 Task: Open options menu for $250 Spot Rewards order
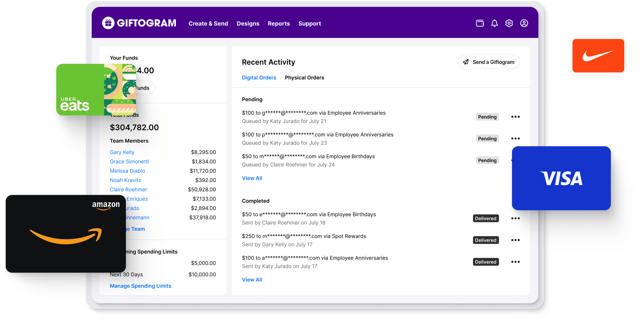[x=515, y=240]
